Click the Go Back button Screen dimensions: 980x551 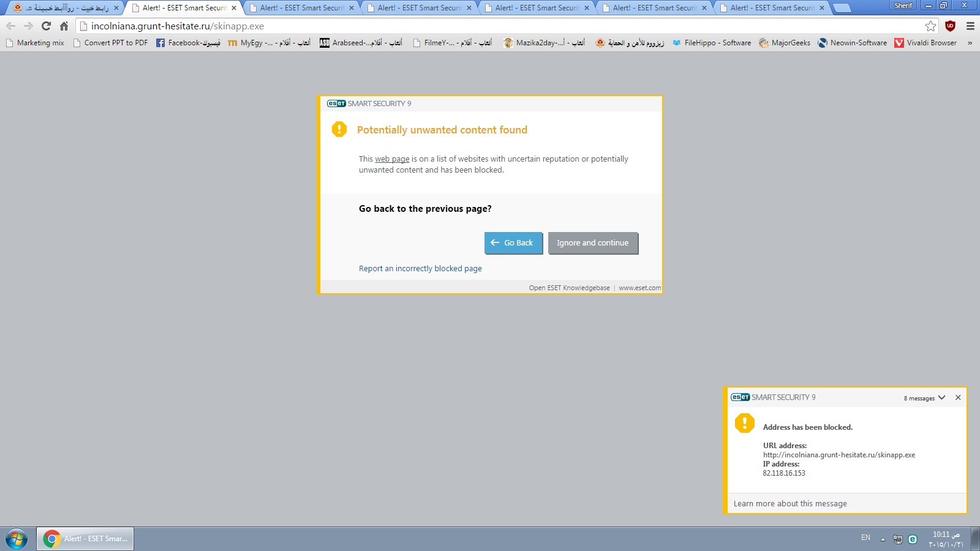[x=513, y=243]
